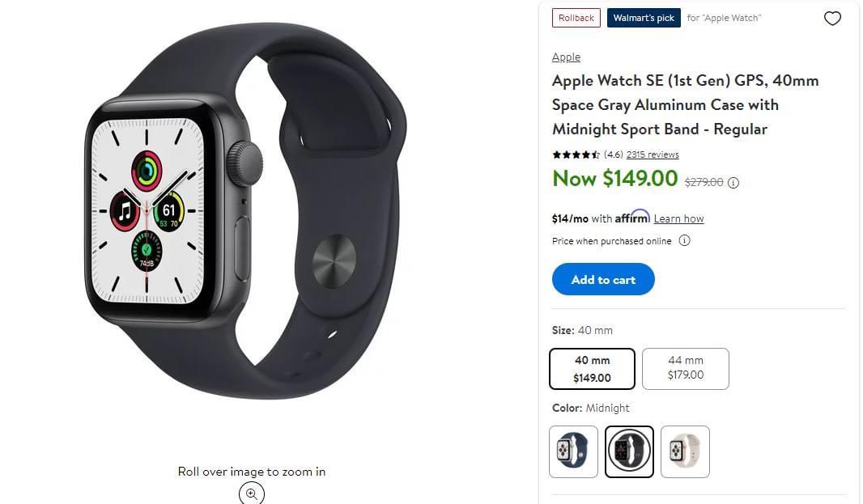863x504 pixels.
Task: Open info icon beside Price when purchased online
Action: (x=684, y=240)
